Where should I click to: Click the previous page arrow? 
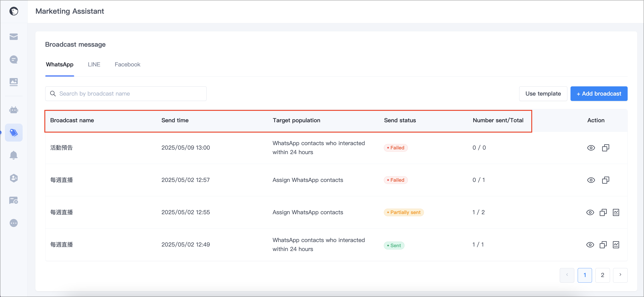click(x=567, y=275)
